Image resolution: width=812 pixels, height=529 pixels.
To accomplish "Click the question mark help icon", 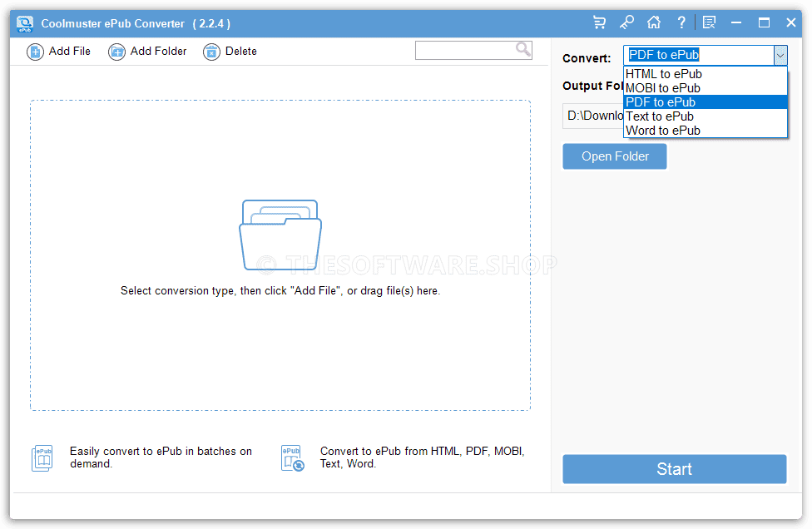I will tap(681, 22).
